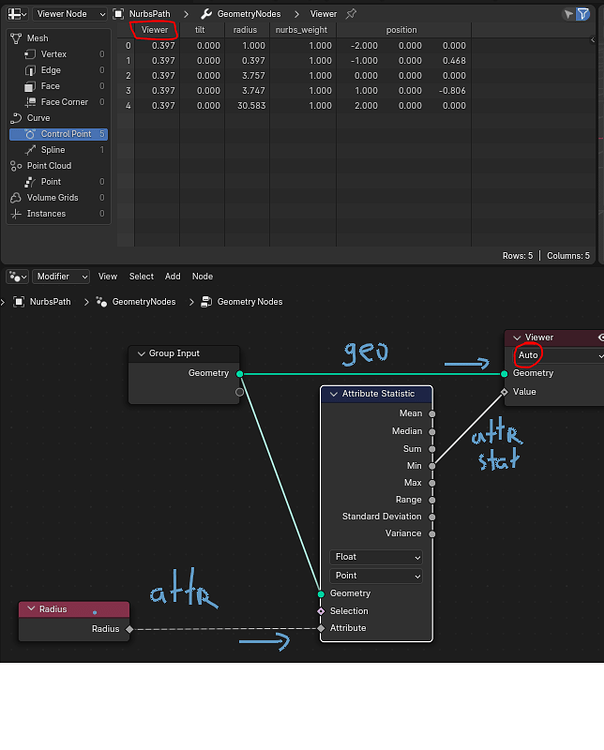This screenshot has width=604, height=750.
Task: Click the position column header
Action: coord(402,30)
